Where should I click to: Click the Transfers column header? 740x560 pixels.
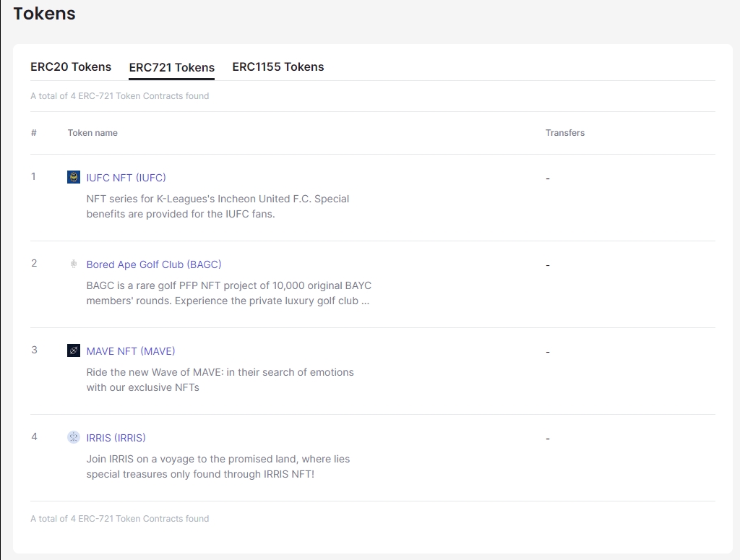[564, 133]
